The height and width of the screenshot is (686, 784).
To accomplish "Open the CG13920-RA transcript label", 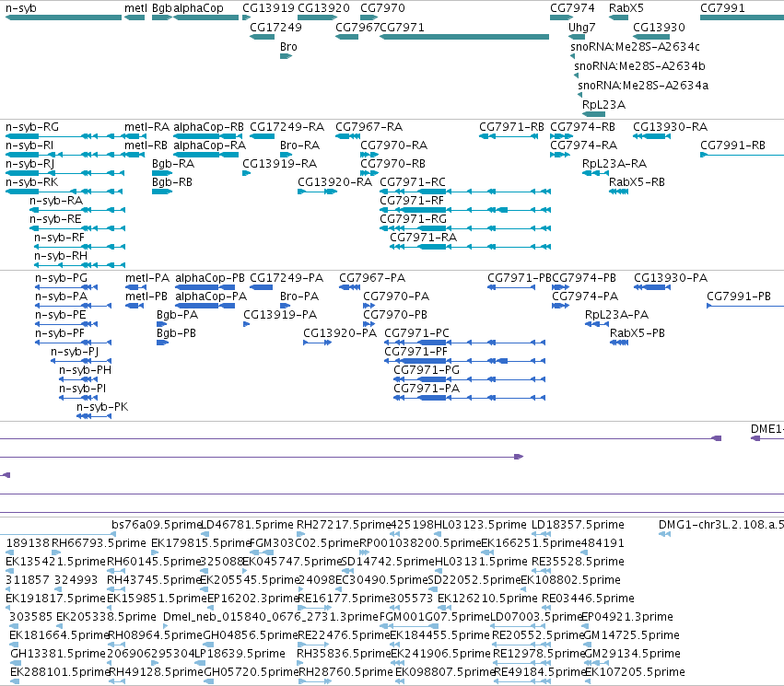I will (335, 182).
